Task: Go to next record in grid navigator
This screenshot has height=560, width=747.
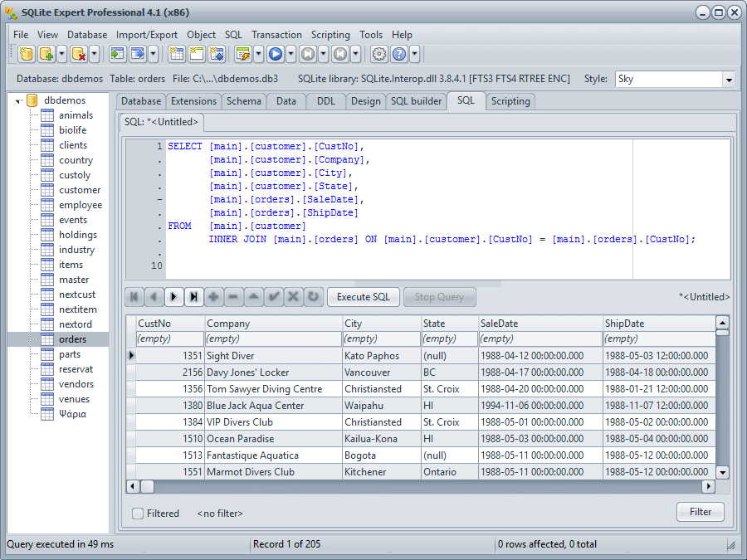Action: [174, 297]
